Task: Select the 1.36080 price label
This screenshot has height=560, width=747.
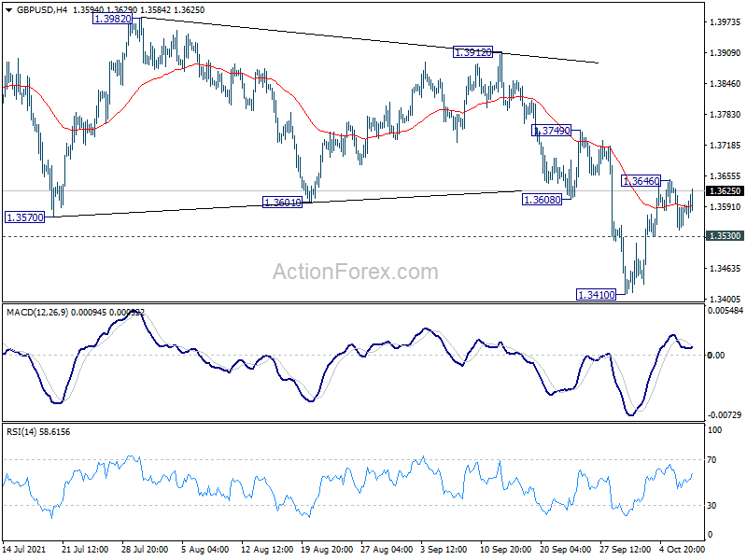Action: point(543,200)
